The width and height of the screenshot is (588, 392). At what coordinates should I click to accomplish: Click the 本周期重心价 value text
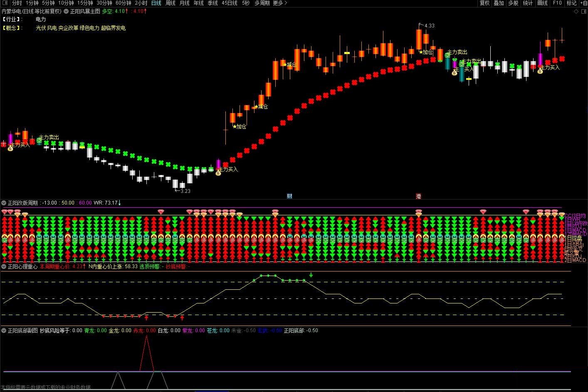coord(63,266)
